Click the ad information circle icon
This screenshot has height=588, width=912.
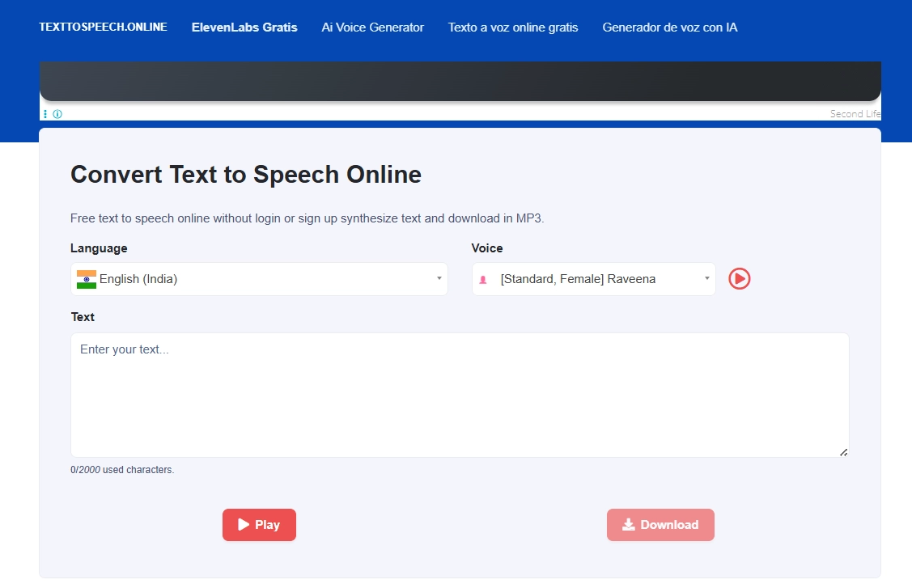56,113
